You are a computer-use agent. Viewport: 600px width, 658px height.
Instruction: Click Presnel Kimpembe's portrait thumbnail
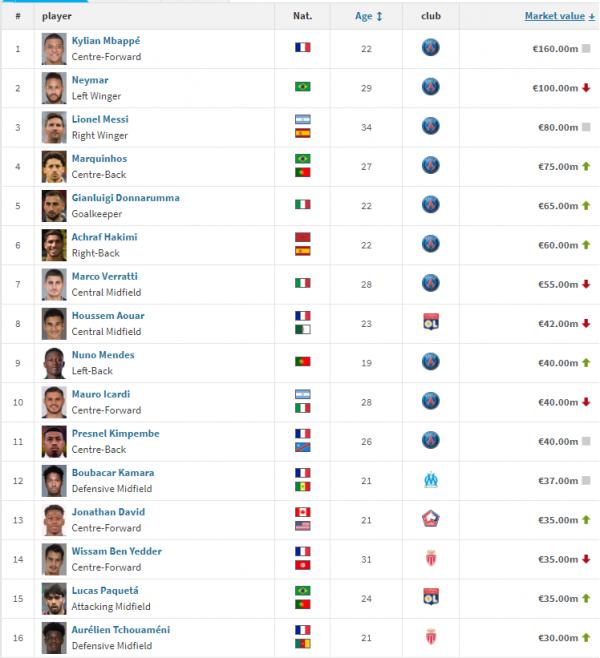(54, 441)
